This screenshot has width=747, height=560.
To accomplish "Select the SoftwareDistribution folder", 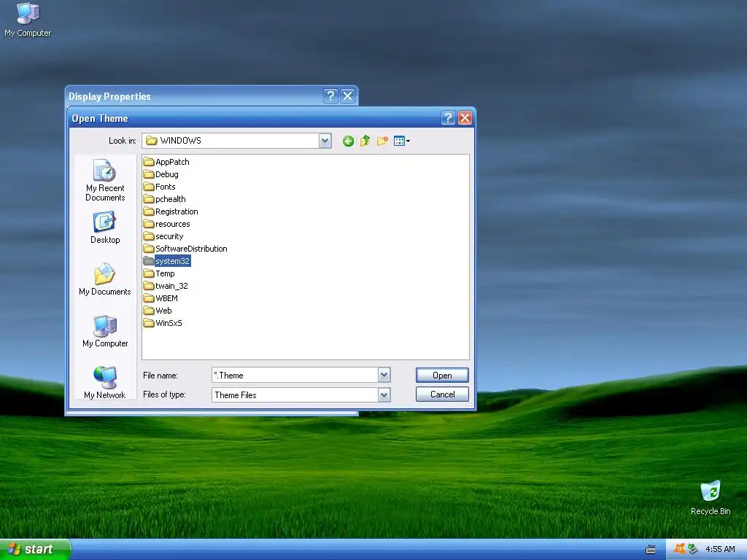I will (x=185, y=249).
